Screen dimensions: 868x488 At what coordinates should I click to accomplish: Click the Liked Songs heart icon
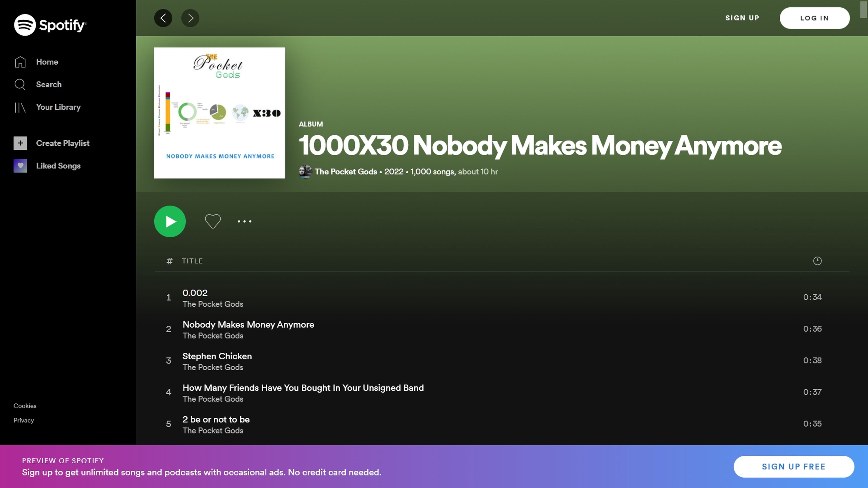20,166
